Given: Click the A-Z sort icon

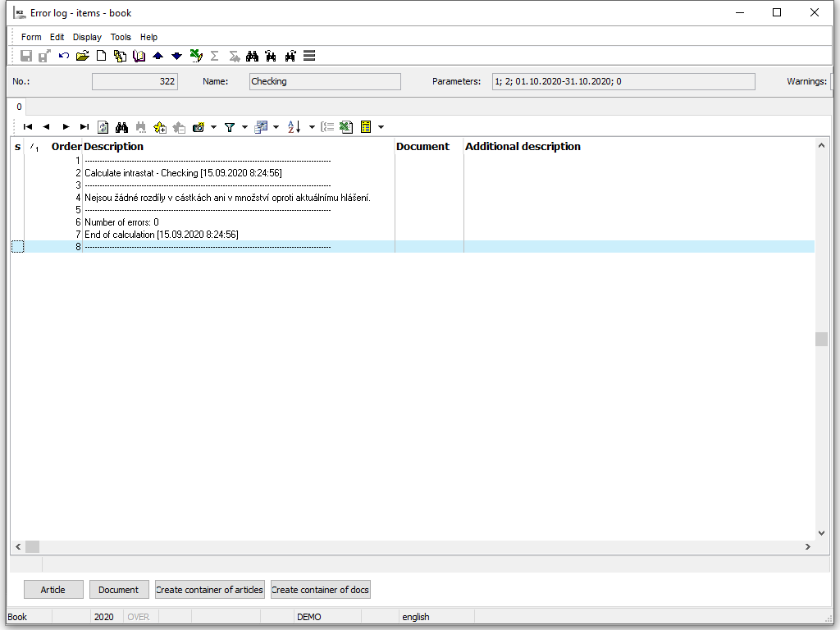Looking at the screenshot, I should tap(294, 127).
